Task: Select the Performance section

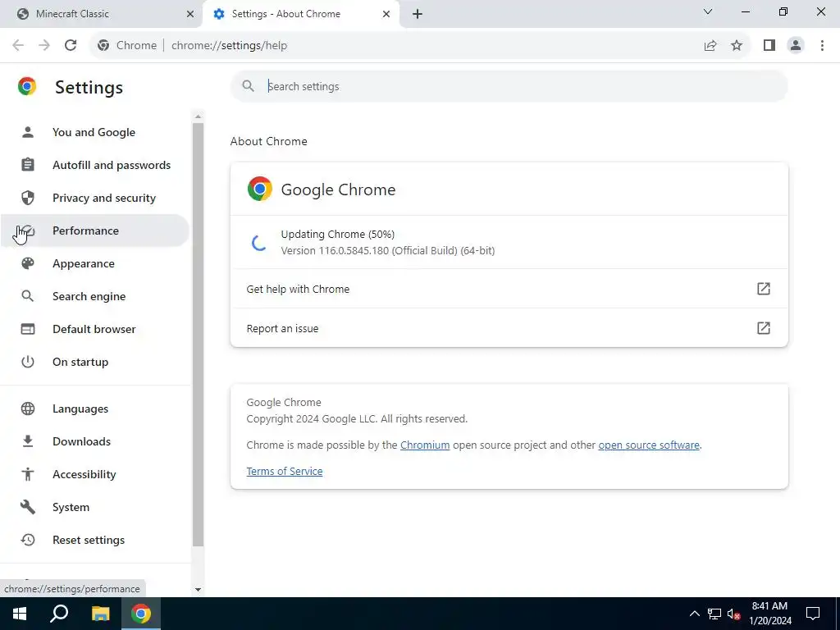Action: coord(95,231)
